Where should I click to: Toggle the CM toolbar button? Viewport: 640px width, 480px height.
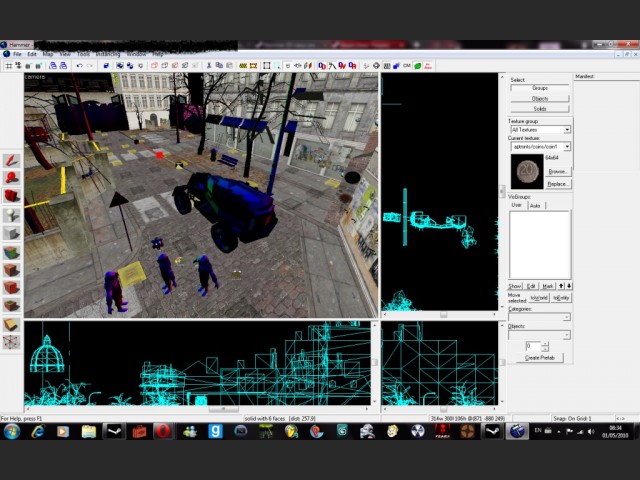point(407,65)
